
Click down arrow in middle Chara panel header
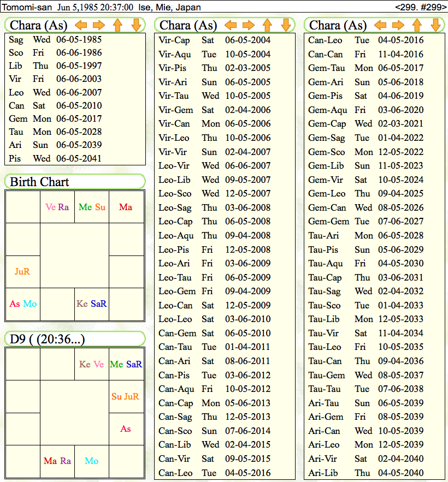[286, 25]
